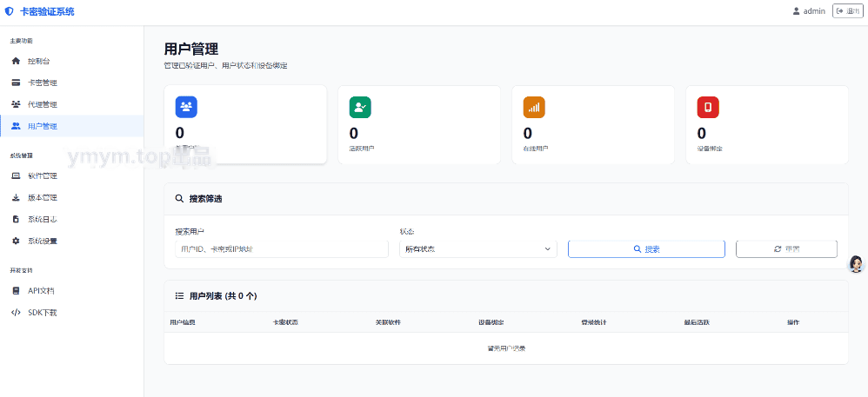Viewport: 868px width, 397px height.
Task: Open SDK下载 menu item
Action: (x=72, y=313)
